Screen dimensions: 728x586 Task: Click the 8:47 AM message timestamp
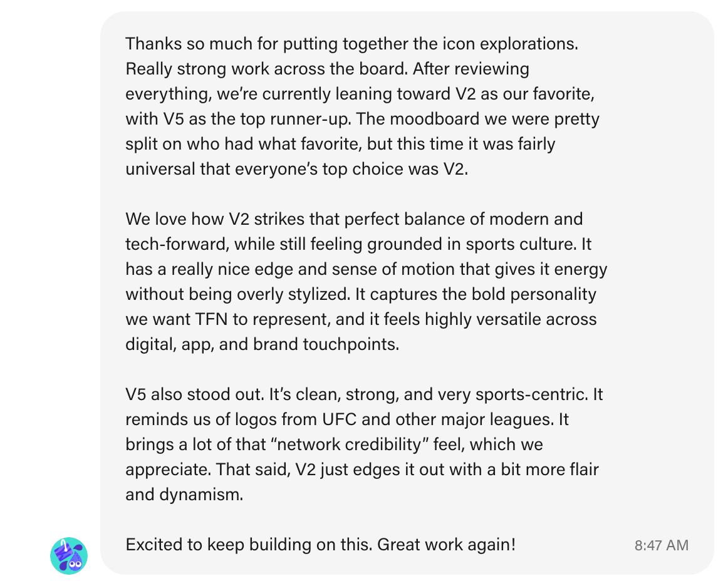pos(661,545)
